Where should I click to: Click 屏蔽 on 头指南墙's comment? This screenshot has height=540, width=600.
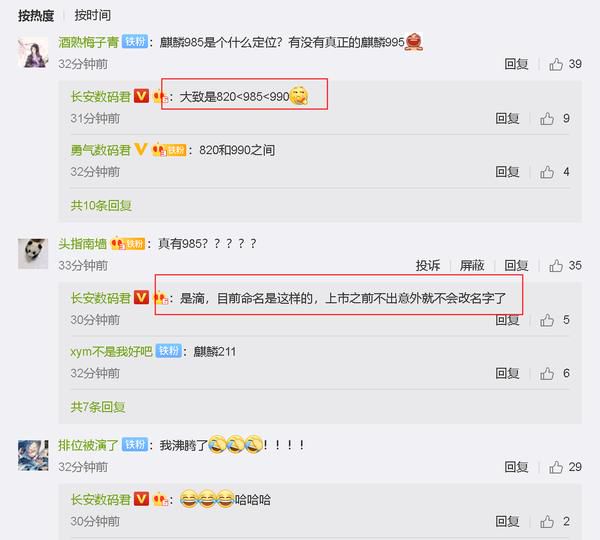472,266
